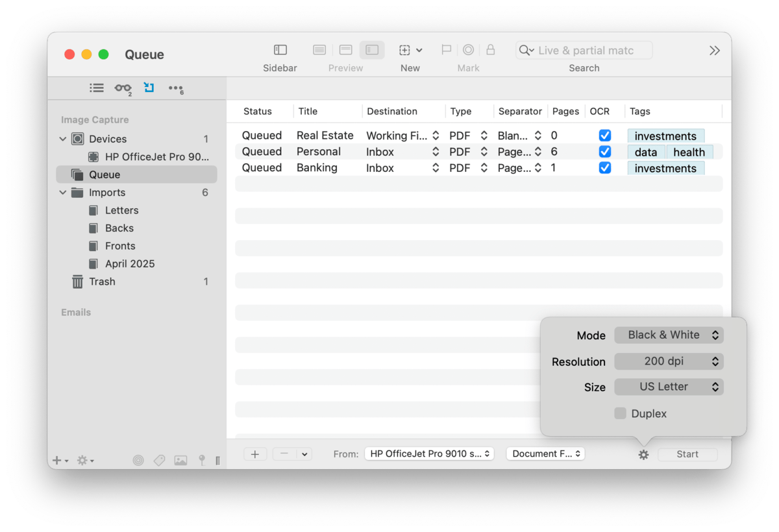Click the tag icon in sidebar footer
779x532 pixels.
point(159,461)
